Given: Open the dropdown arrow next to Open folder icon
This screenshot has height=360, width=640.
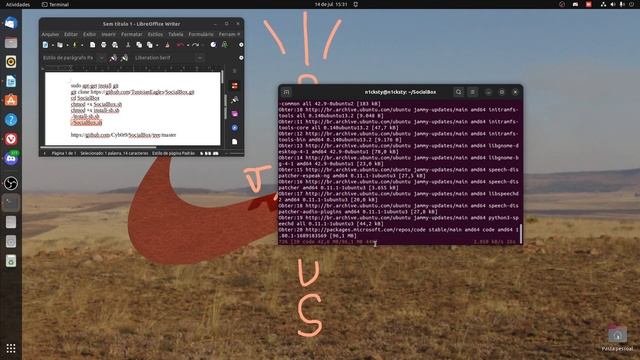Looking at the screenshot, I should click(x=67, y=45).
